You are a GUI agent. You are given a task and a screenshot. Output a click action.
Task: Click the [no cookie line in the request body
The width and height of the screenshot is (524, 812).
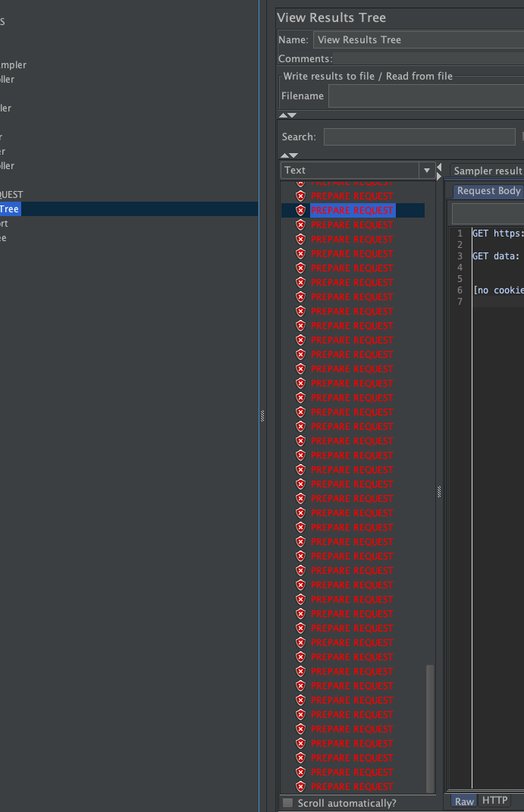pos(498,290)
